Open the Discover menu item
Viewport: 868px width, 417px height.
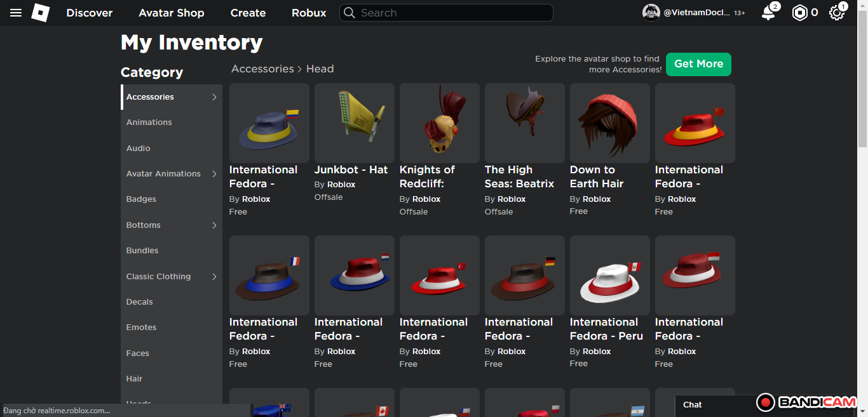[90, 13]
